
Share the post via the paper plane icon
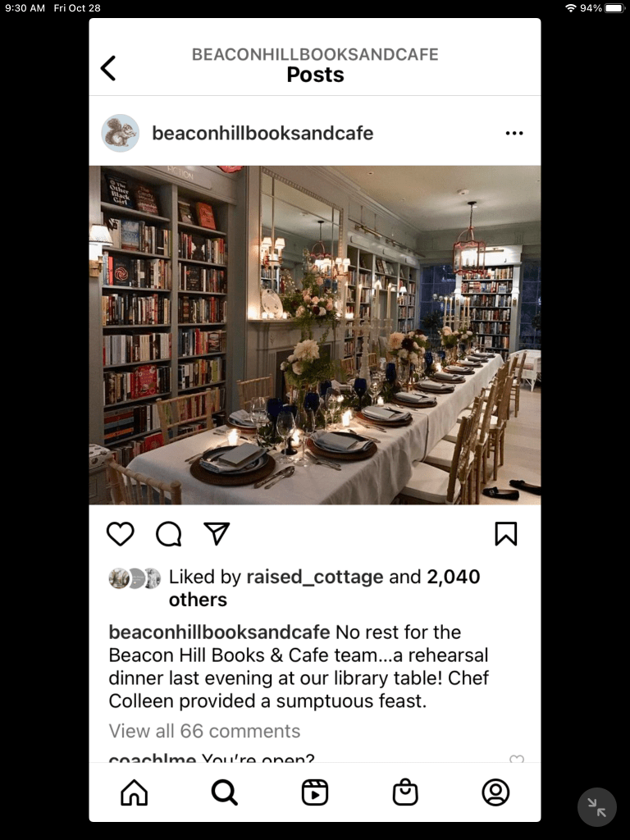pos(217,533)
